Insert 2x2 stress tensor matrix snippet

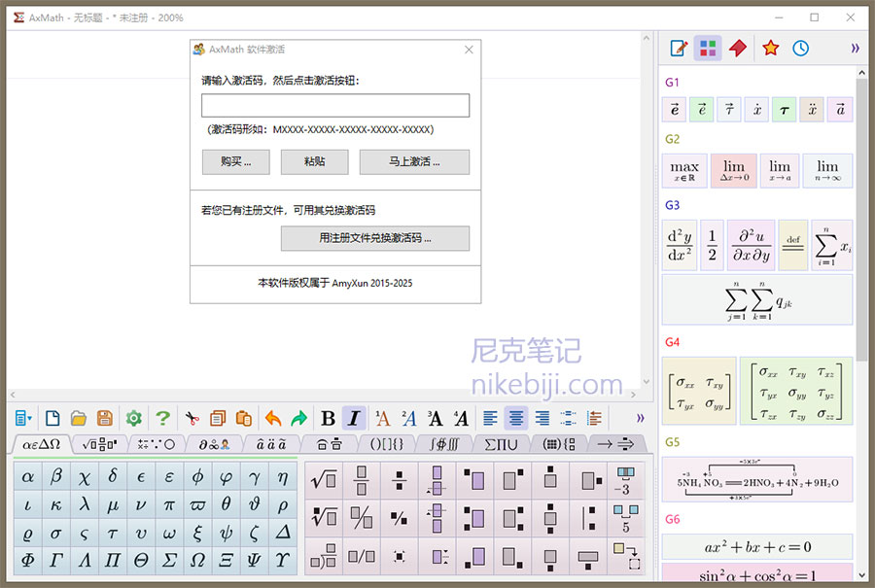point(699,391)
